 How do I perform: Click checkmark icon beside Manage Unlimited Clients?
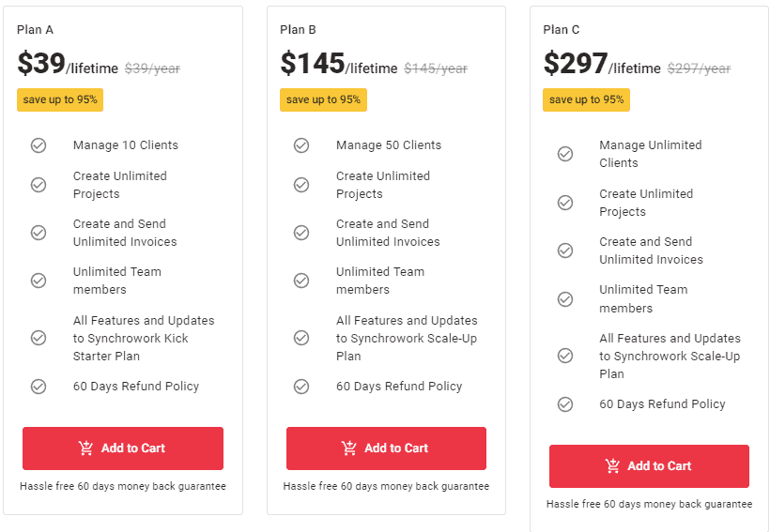pyautogui.click(x=565, y=154)
